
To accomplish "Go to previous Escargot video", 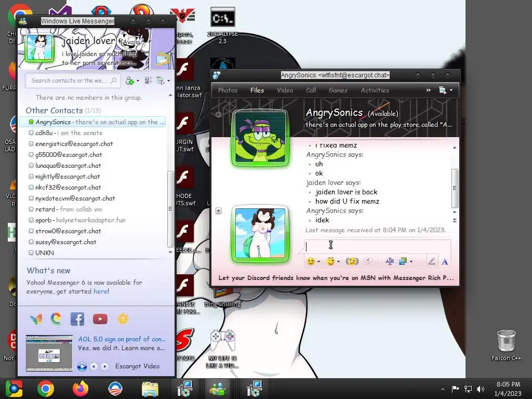I will (94, 366).
